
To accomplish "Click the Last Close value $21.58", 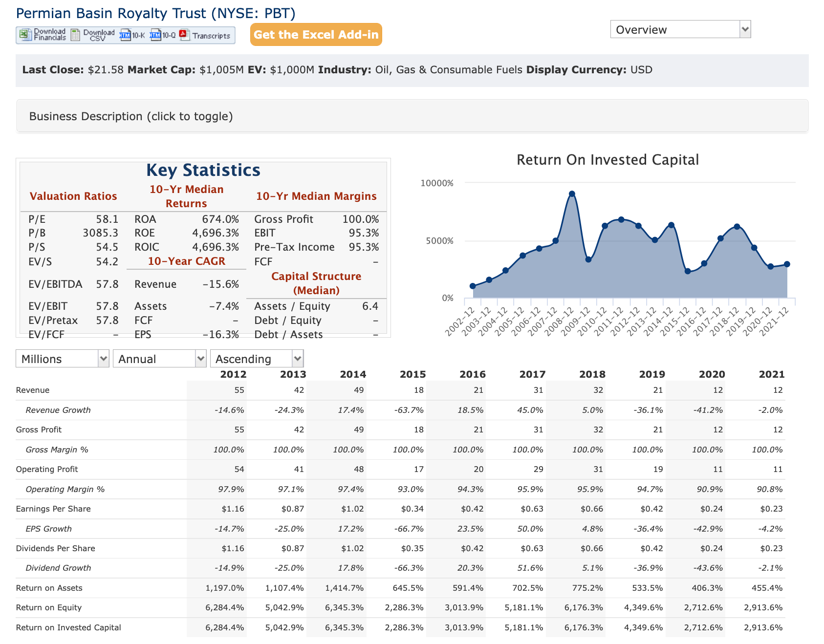I will [x=106, y=69].
